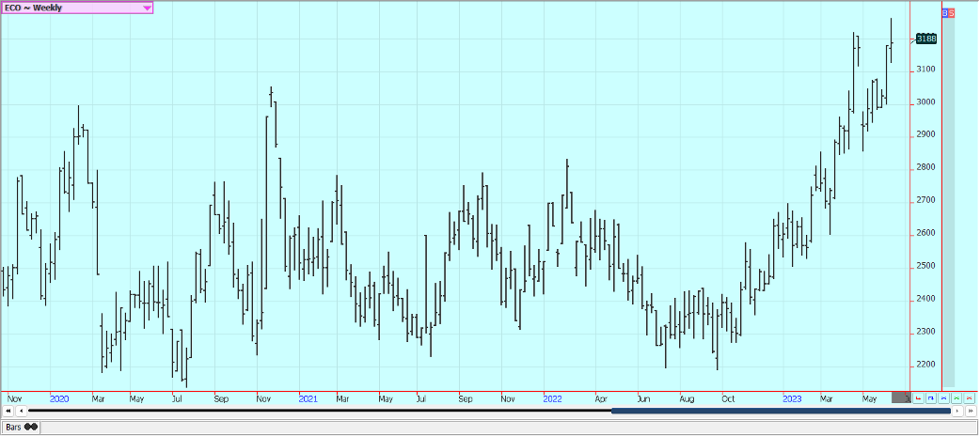
Task: Click the 2300 label on the price axis
Action: [x=925, y=332]
